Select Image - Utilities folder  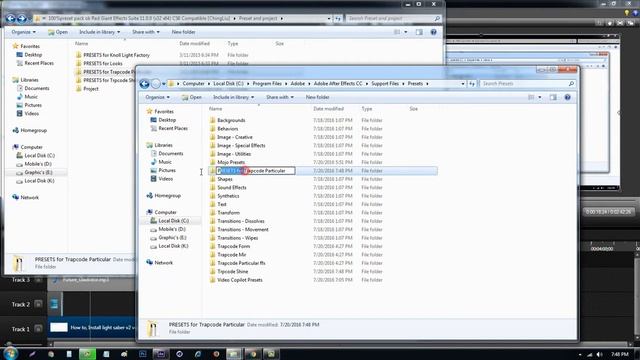(x=234, y=154)
